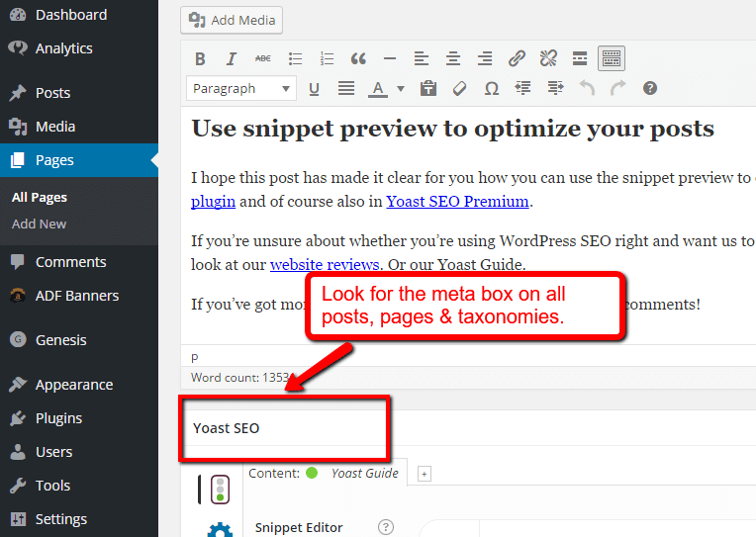The height and width of the screenshot is (537, 756).
Task: Toggle strikethrough formatting
Action: pyautogui.click(x=262, y=58)
